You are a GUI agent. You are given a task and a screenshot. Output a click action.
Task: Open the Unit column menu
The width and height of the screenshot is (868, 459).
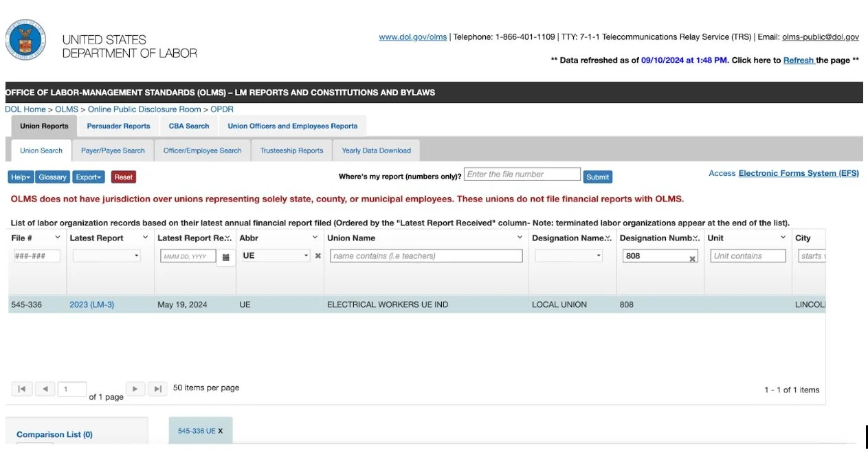[x=783, y=237]
